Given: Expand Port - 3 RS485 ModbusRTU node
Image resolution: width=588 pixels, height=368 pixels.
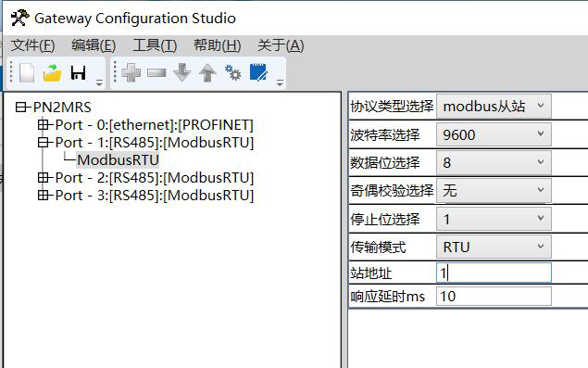Looking at the screenshot, I should pyautogui.click(x=44, y=195).
